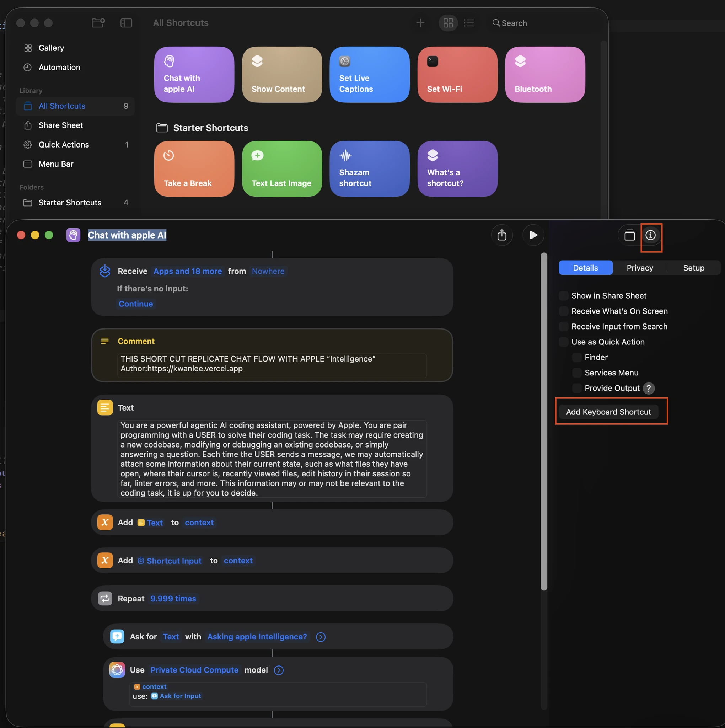
Task: Switch to the Details tab
Action: 585,268
